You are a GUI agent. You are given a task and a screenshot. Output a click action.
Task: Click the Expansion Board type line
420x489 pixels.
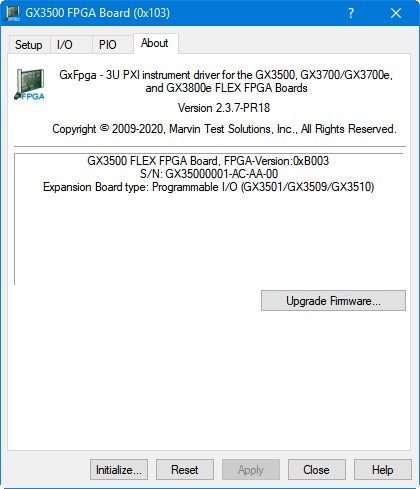pos(209,187)
